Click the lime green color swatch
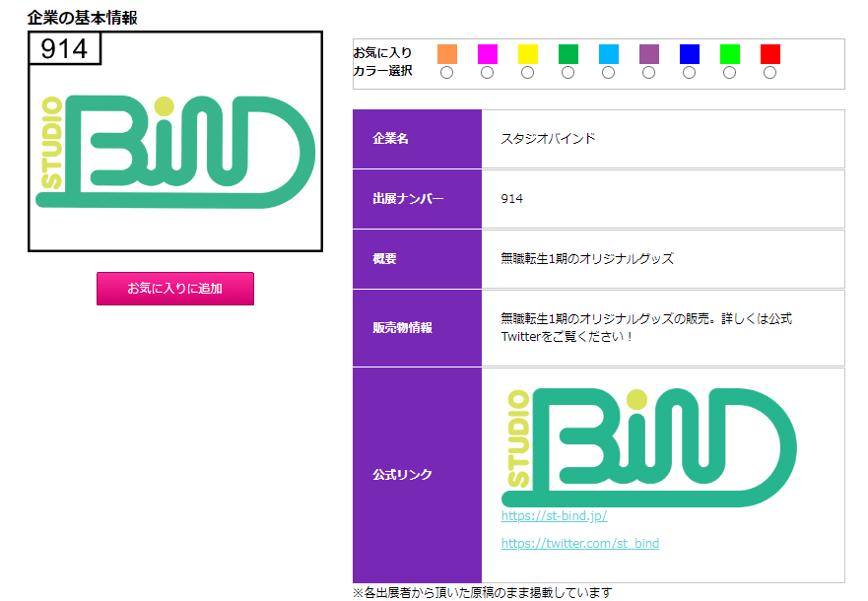This screenshot has width=868, height=601. click(729, 55)
